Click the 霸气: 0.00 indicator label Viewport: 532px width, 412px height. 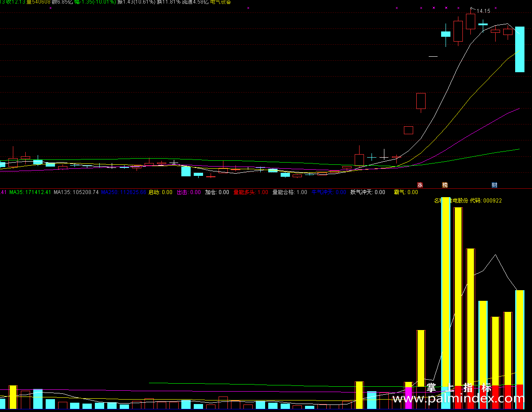406,192
